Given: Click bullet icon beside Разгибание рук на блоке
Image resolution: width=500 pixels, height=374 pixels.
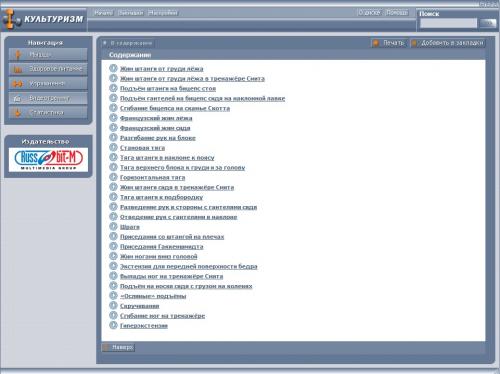Looking at the screenshot, I should coord(113,137).
